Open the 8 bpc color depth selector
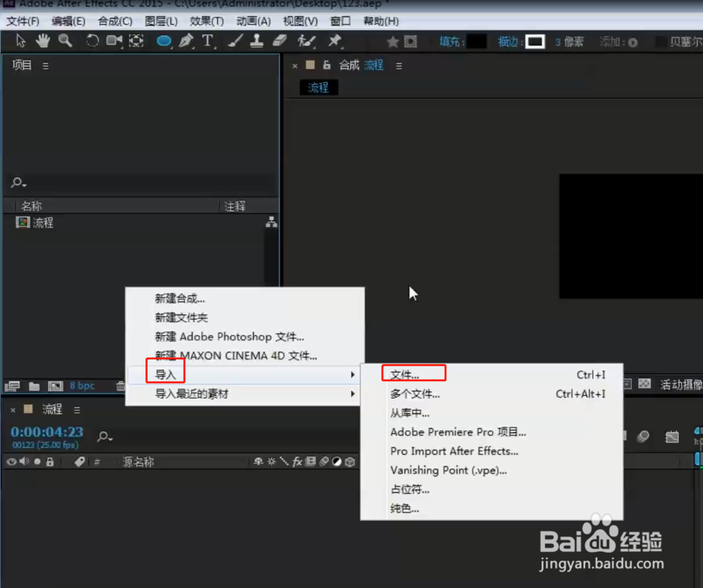This screenshot has width=703, height=588. tap(82, 385)
